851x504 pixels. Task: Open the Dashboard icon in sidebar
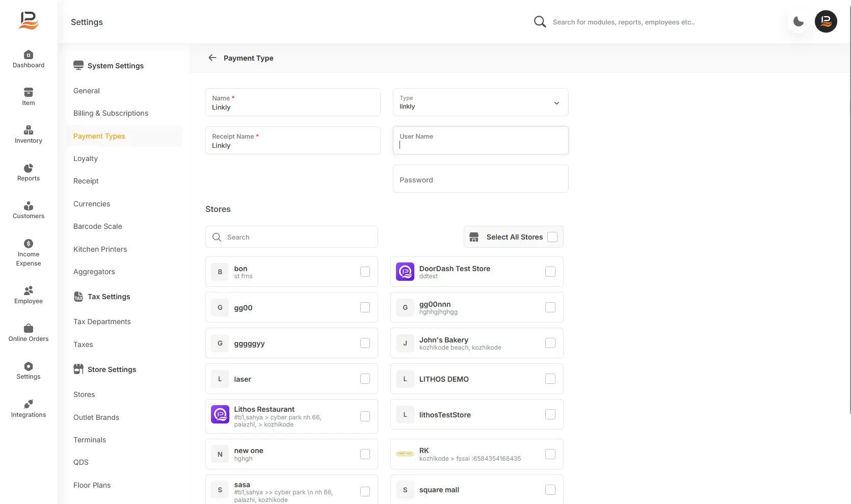tap(29, 55)
